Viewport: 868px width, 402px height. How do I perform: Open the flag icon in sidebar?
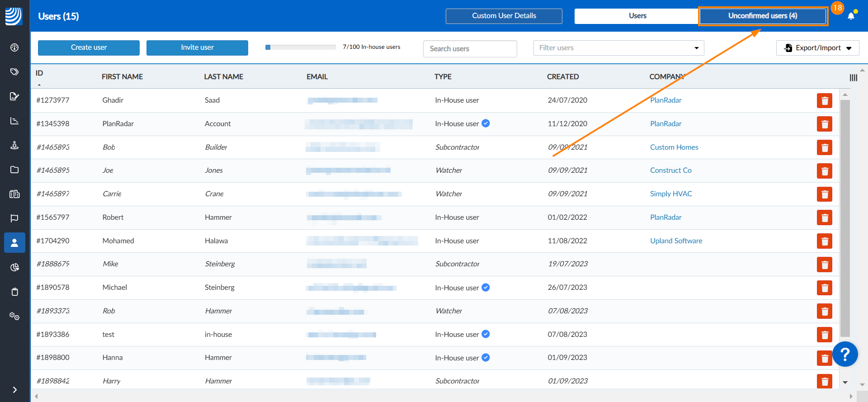click(x=14, y=218)
